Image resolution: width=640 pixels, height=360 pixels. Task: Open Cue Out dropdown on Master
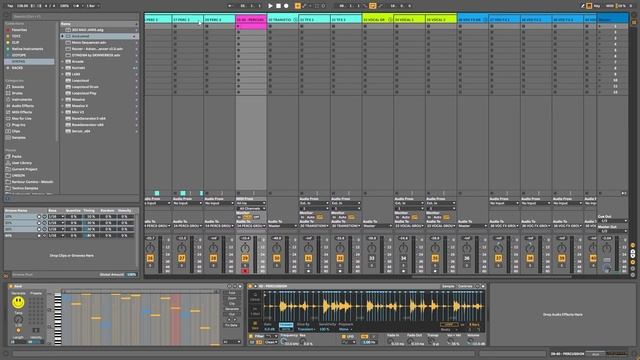[x=613, y=221]
